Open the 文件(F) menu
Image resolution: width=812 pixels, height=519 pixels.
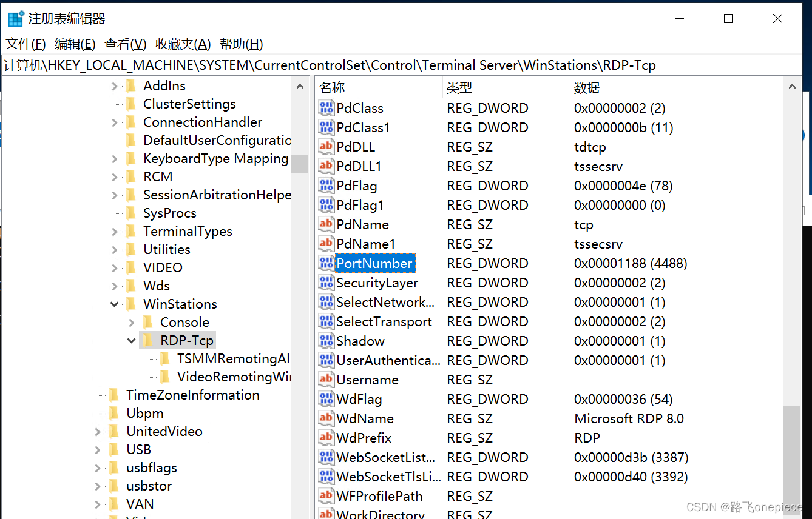click(25, 44)
